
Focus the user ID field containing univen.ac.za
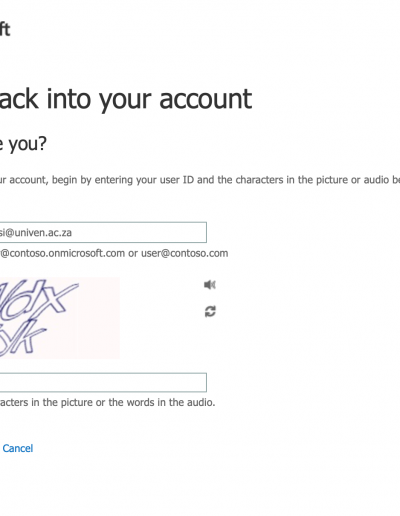tap(103, 232)
